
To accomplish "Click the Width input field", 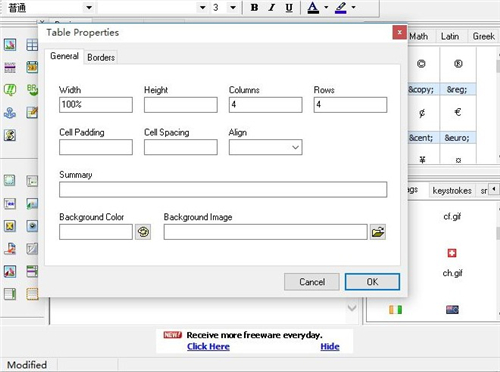I will (x=96, y=105).
